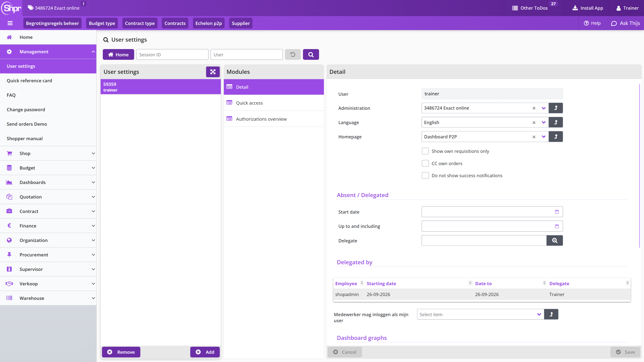Open calendar picker for Start date
This screenshot has width=644, height=362.
tap(557, 212)
